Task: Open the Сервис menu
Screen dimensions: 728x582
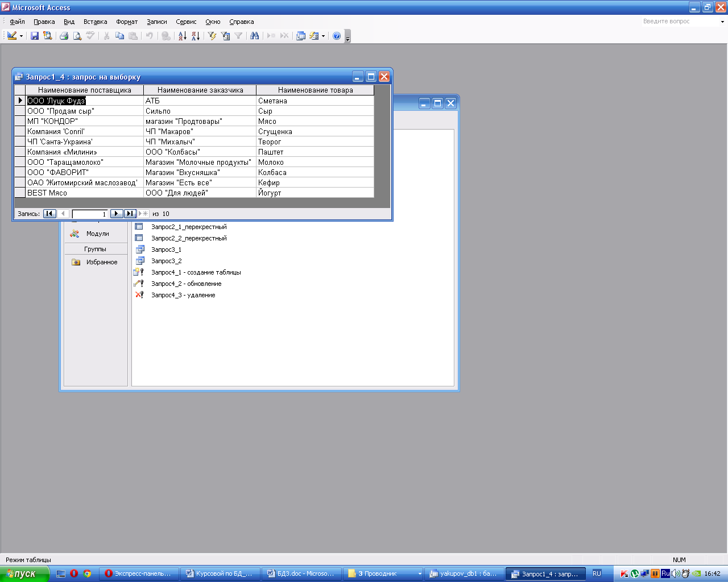Action: [186, 22]
